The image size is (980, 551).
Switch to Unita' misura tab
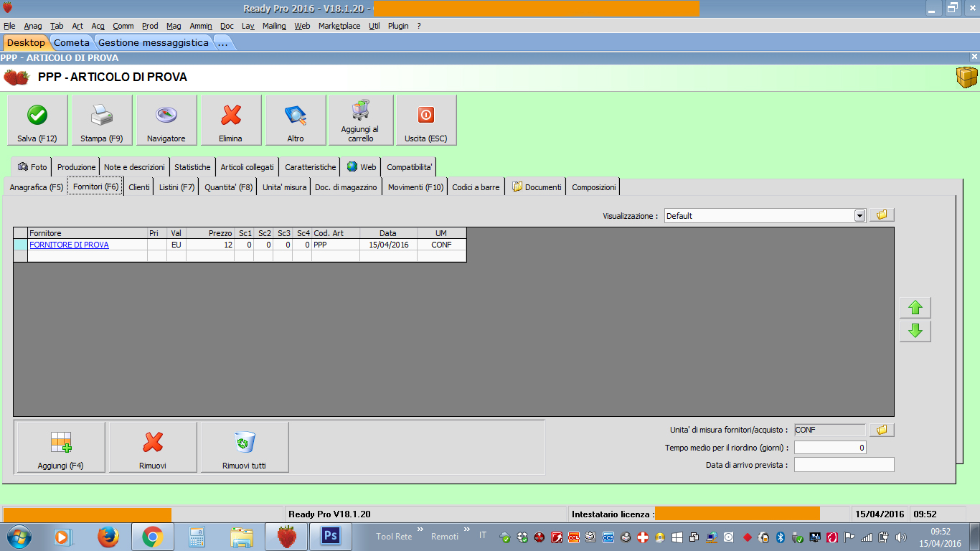[x=284, y=187]
